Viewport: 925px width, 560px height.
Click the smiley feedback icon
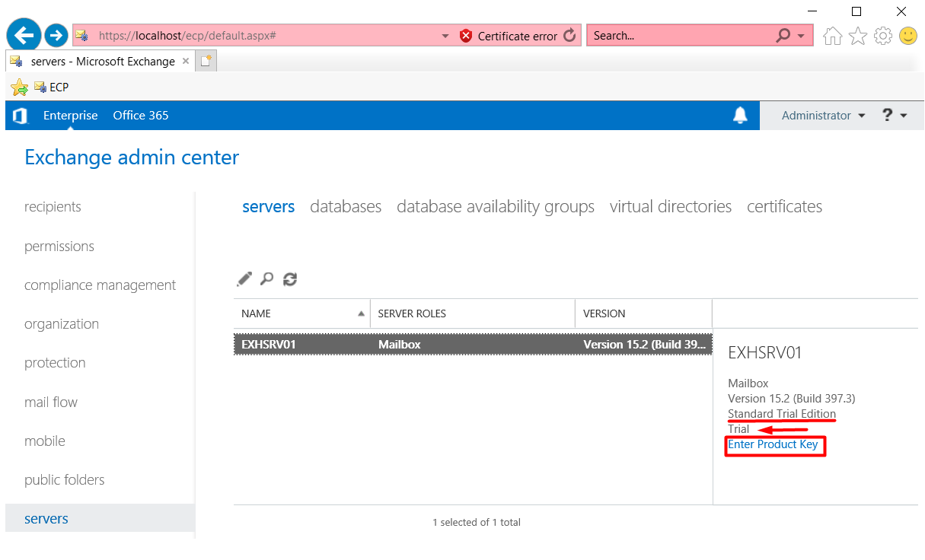pos(907,36)
